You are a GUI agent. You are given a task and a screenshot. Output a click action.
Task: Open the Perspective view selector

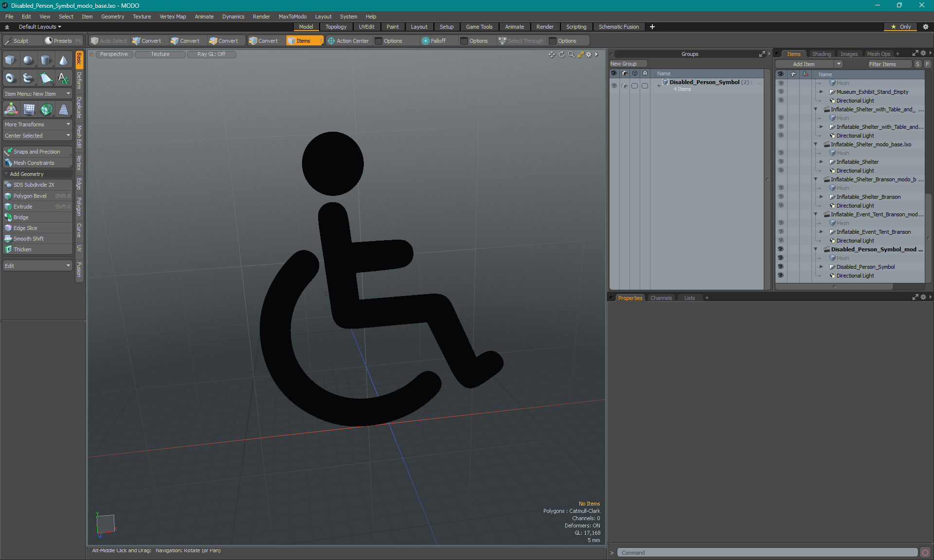(x=114, y=54)
